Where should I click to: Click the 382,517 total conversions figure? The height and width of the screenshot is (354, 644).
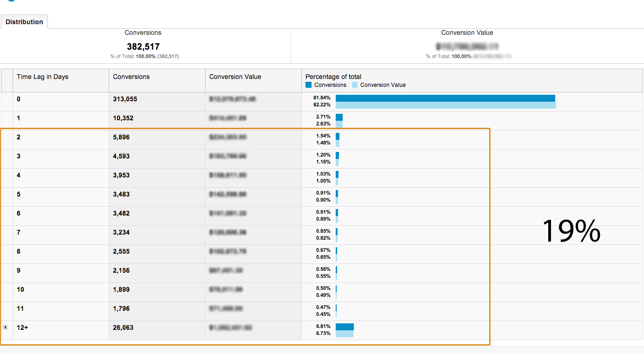143,46
